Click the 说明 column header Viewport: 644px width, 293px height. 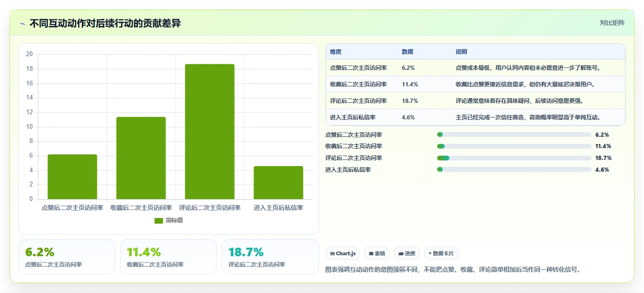click(x=461, y=52)
